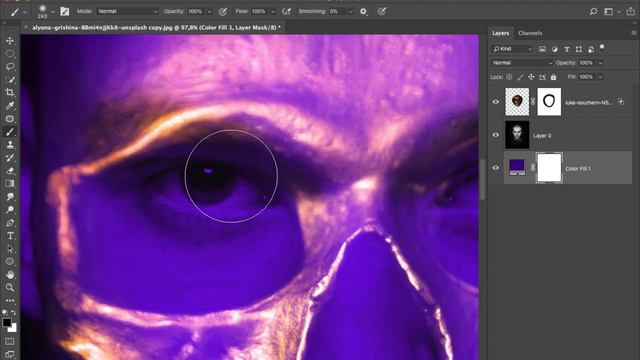Open the layer blend mode Normal dropdown

coord(522,63)
